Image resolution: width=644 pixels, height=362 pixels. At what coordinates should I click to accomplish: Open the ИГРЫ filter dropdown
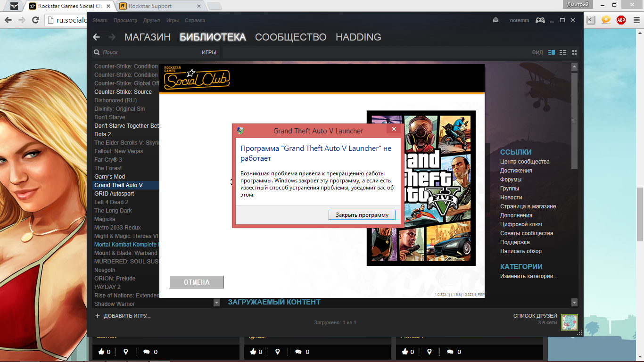coord(209,52)
